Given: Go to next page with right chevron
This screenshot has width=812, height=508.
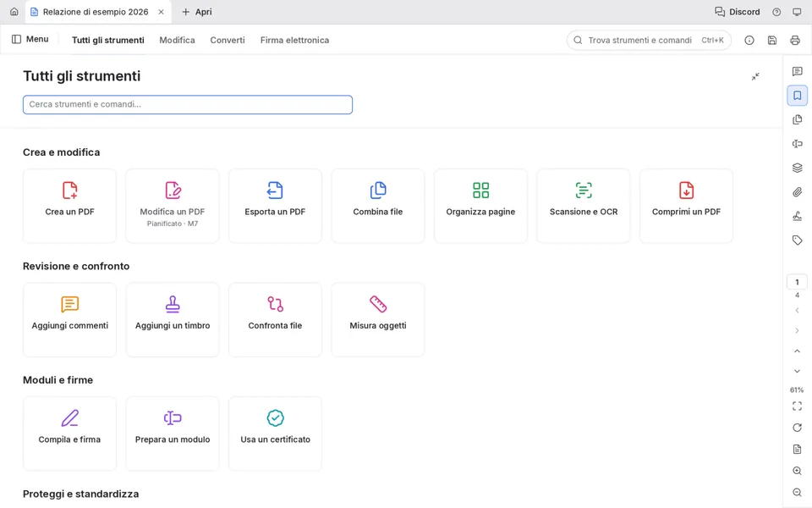Looking at the screenshot, I should pyautogui.click(x=797, y=331).
